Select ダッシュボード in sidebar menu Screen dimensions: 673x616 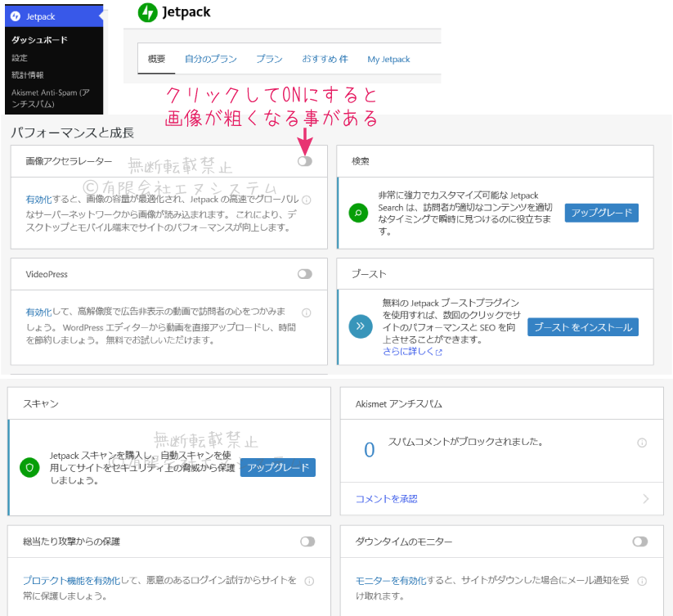[39, 40]
